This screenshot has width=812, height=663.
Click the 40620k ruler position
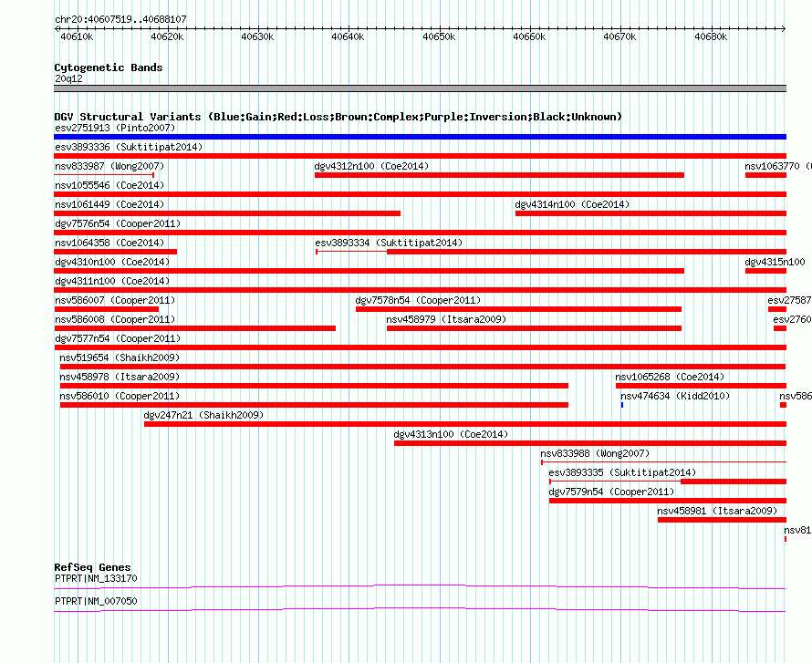pos(167,36)
